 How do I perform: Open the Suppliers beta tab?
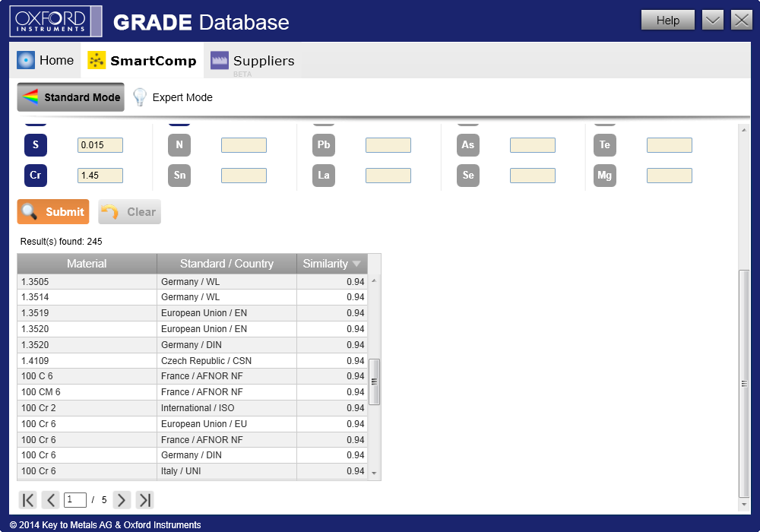pyautogui.click(x=252, y=62)
